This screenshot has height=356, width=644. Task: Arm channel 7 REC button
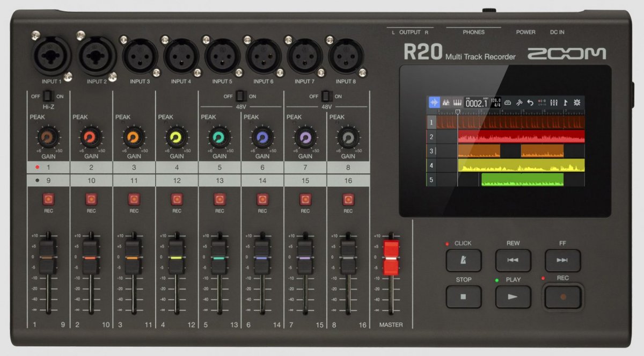tap(305, 200)
